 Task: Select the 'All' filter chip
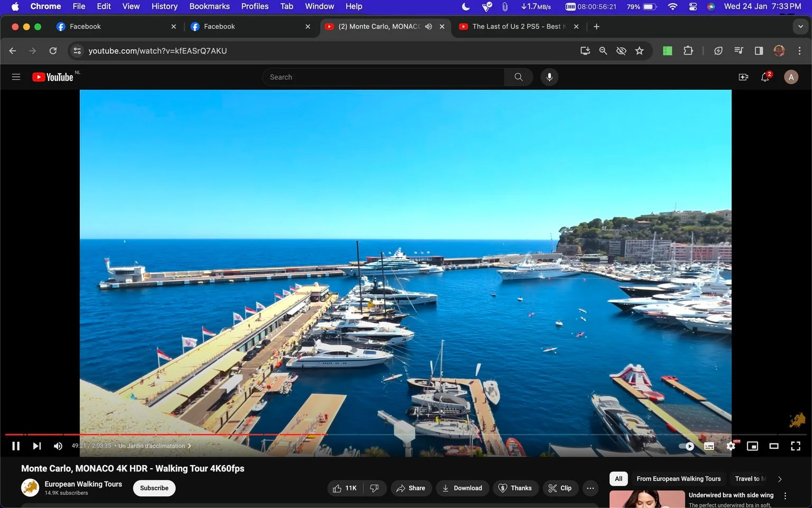tap(619, 478)
